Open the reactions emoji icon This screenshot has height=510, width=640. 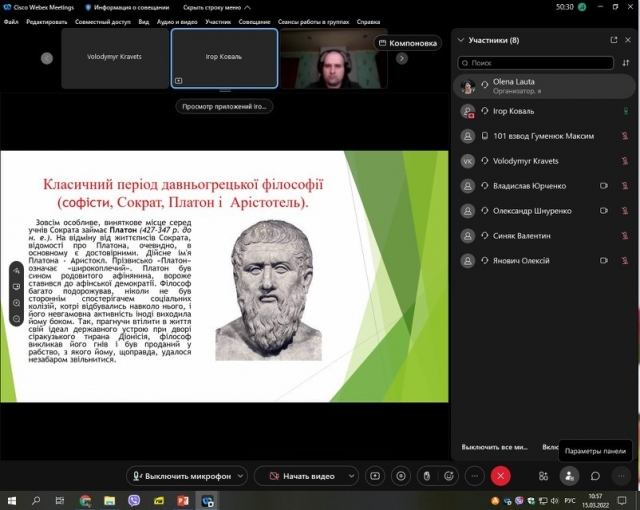tap(449, 476)
